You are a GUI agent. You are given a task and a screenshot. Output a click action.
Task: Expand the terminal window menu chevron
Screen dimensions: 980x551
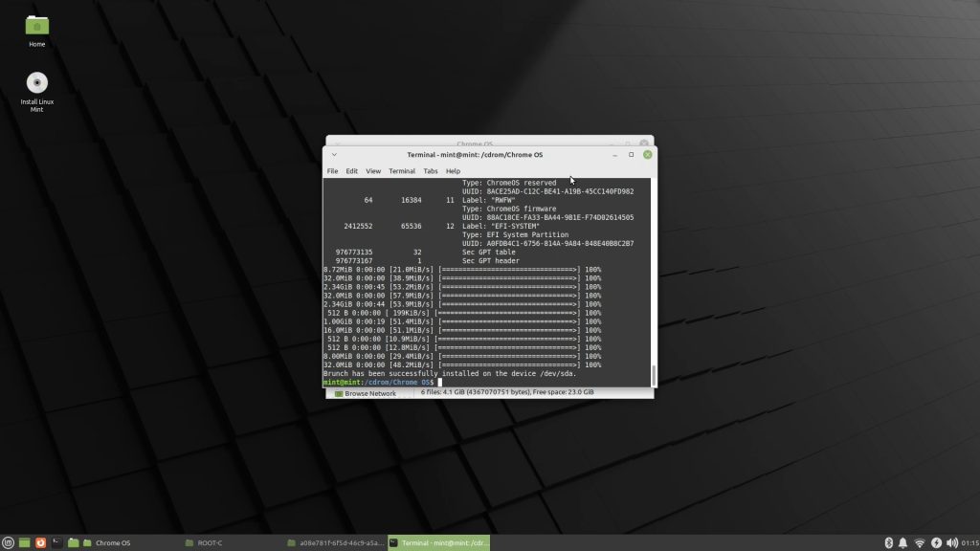pos(334,154)
